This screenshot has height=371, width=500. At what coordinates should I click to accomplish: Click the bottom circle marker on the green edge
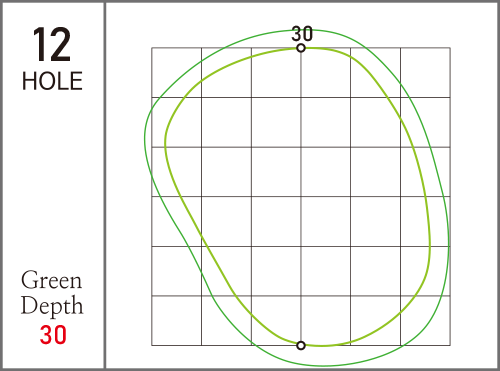tap(301, 345)
